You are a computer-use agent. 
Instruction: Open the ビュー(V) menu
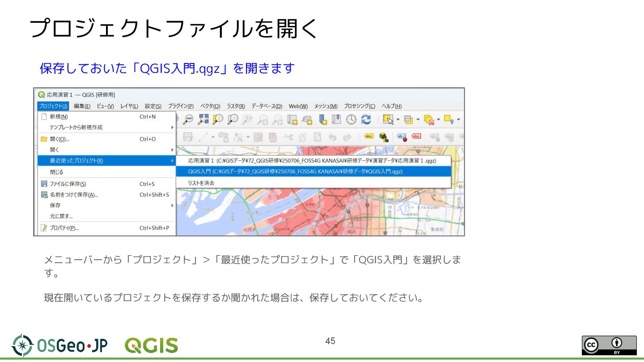[x=105, y=106]
